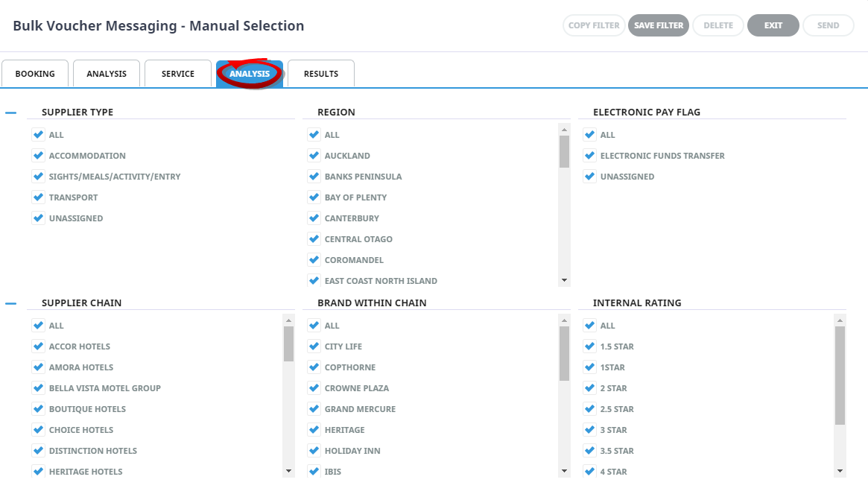This screenshot has height=500, width=868.
Task: Toggle the Grand Mercure checkbox
Action: pos(314,409)
